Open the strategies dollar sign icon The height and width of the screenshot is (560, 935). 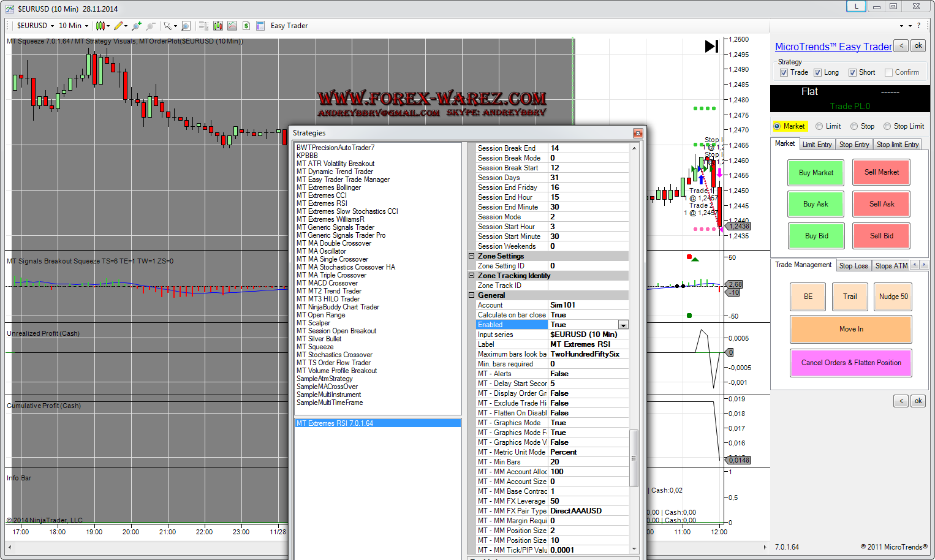pyautogui.click(x=246, y=26)
